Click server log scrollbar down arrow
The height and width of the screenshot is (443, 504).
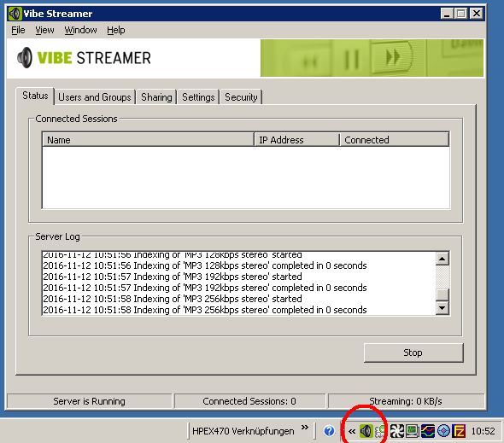442,308
